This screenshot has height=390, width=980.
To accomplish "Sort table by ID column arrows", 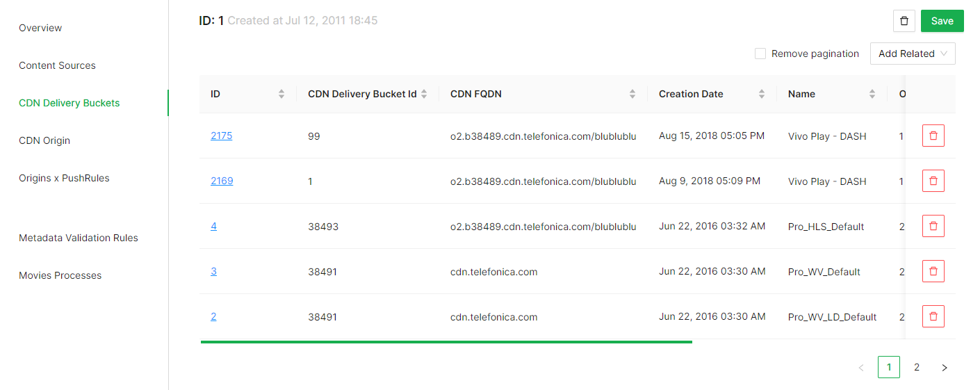I will [281, 95].
